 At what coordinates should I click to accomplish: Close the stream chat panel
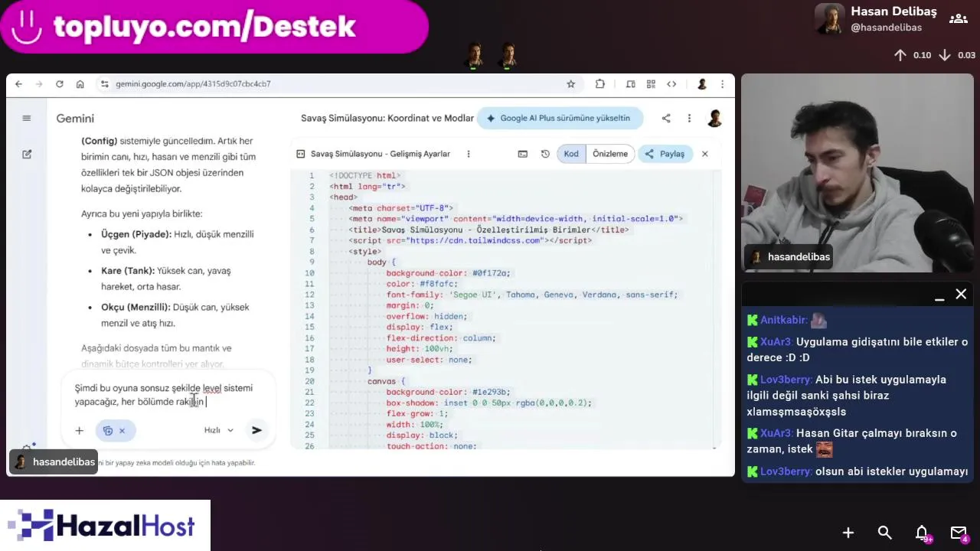click(x=961, y=295)
